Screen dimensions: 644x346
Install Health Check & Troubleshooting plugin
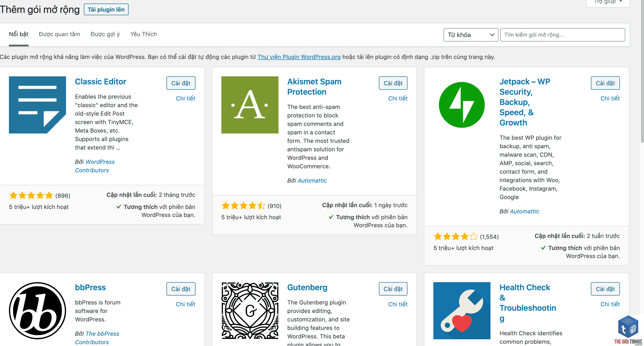click(605, 289)
